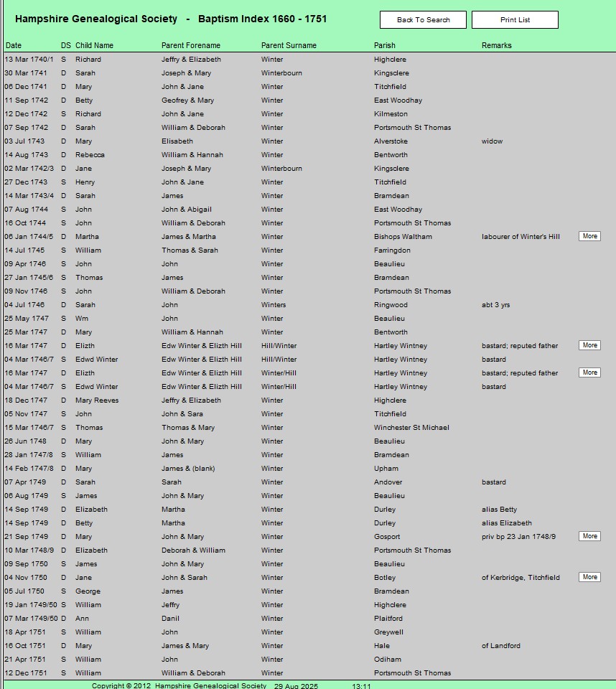Viewport: 616px width, 689px height.
Task: Click the Winchester St Michael parish entry
Action: 411,428
